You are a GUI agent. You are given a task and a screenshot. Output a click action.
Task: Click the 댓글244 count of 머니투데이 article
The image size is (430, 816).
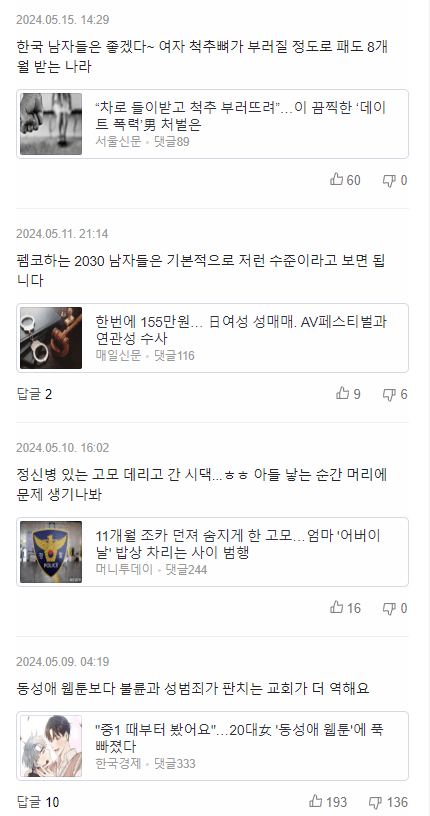click(x=186, y=569)
